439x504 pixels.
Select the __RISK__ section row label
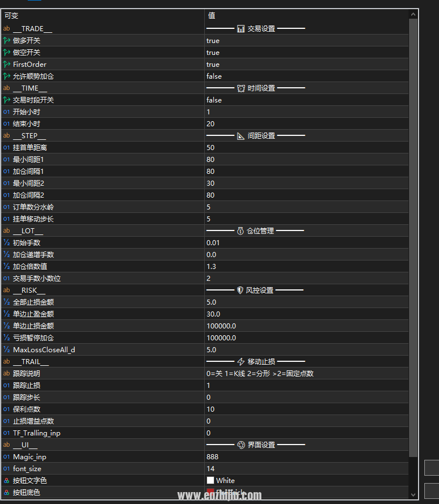(x=29, y=291)
